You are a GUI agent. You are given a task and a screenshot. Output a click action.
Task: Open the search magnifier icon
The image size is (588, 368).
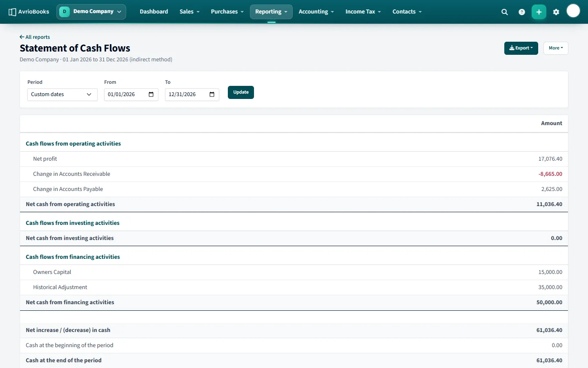coord(505,12)
